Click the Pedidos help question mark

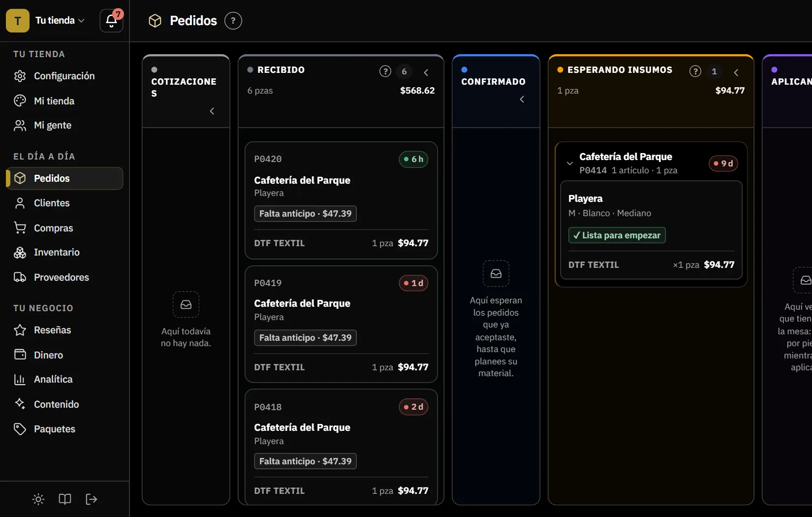(233, 21)
